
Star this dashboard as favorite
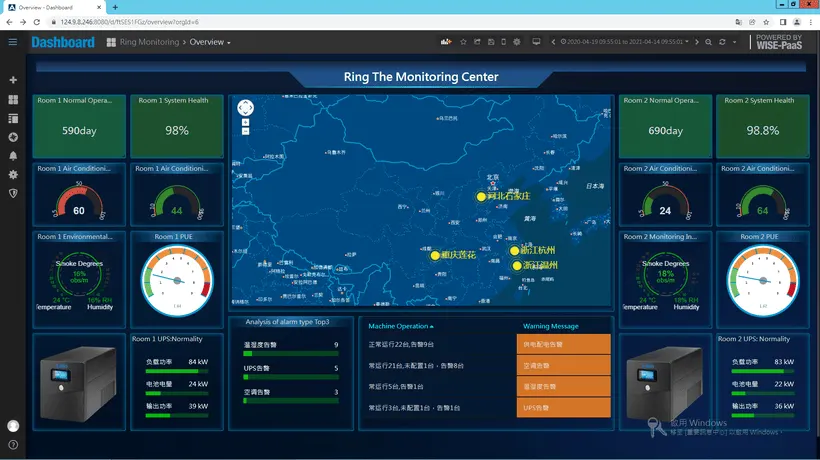point(463,42)
